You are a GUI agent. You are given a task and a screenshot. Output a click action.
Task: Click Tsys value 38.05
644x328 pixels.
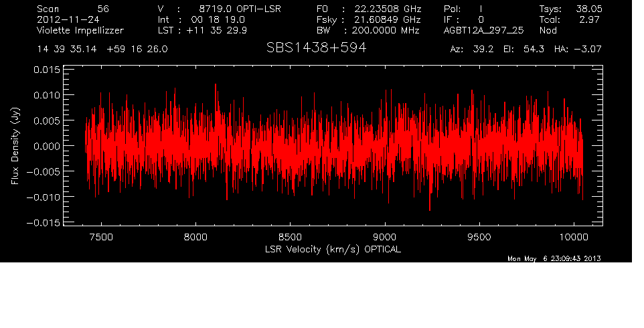coord(588,9)
